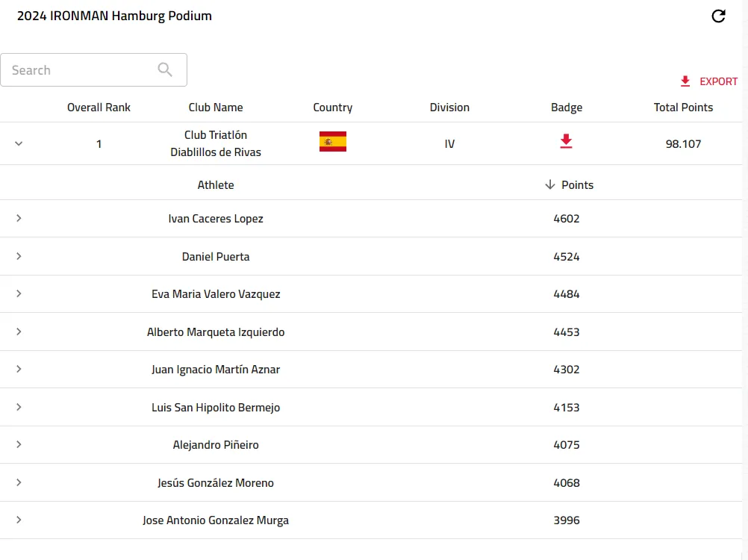This screenshot has height=560, width=748.
Task: Expand Jose Antonio Gonzalez Murga row
Action: pos(19,520)
